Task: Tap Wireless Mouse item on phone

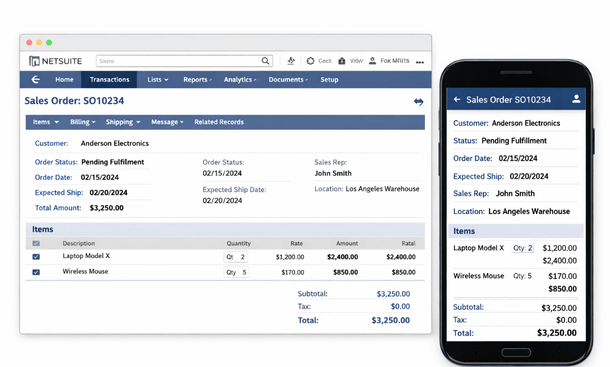Action: tap(479, 276)
